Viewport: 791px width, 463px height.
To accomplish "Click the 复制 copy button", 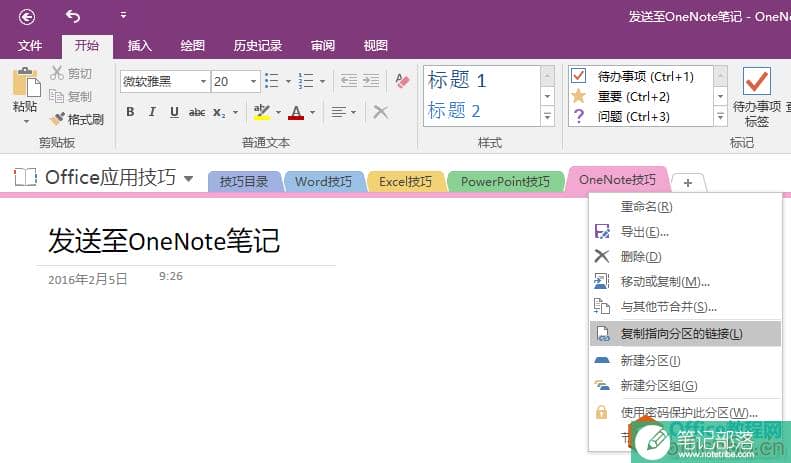I will (x=71, y=96).
